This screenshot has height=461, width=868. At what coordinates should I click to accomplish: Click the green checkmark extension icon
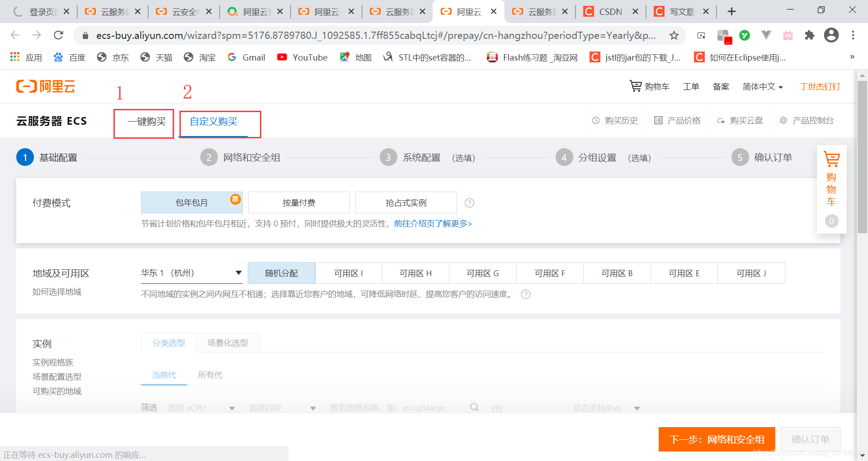click(745, 35)
